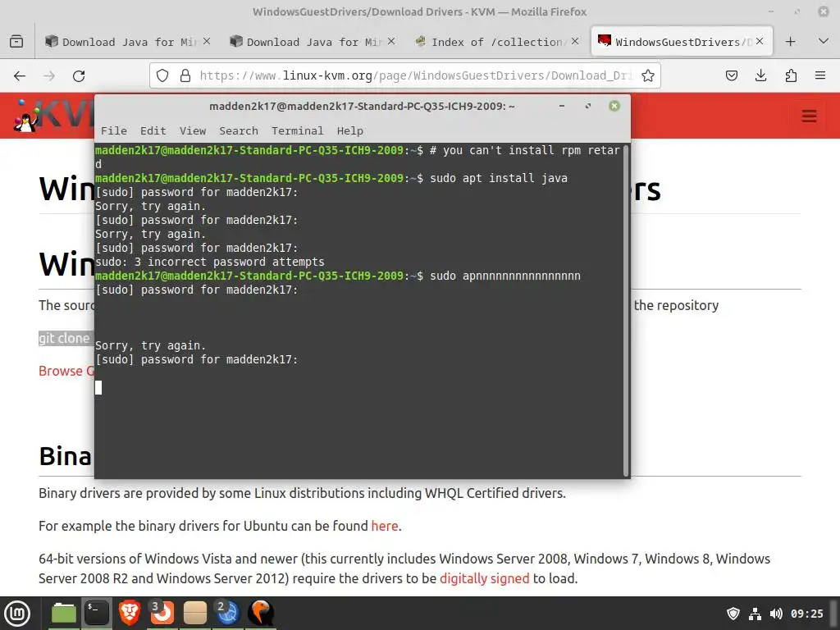Viewport: 840px width, 630px height.
Task: Bookmark this page with the star icon
Action: [648, 75]
